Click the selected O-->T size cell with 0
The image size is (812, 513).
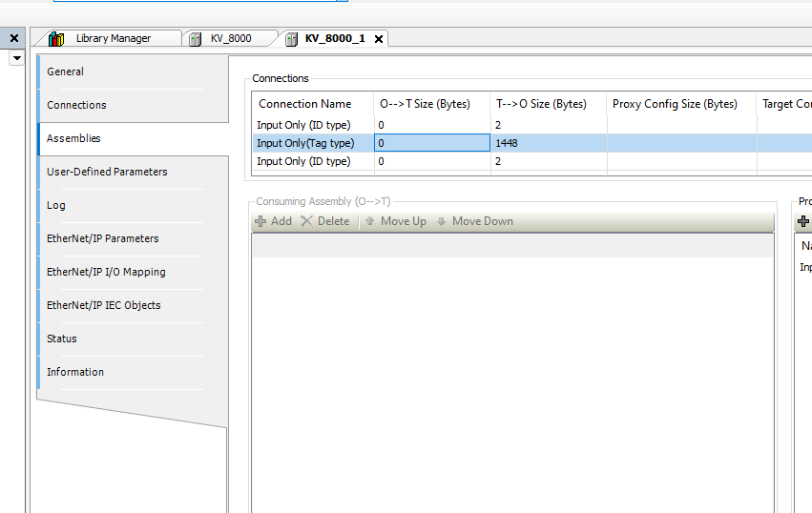tap(432, 143)
